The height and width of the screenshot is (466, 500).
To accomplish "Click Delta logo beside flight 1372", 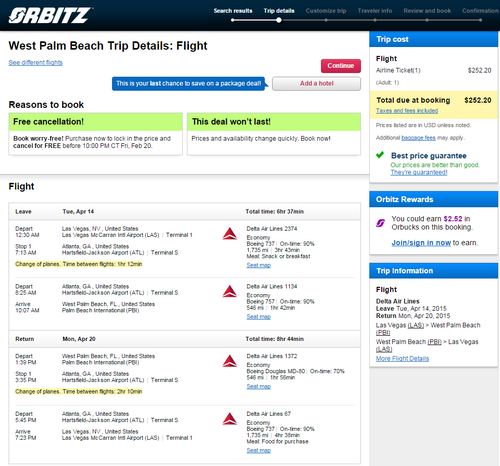I will [230, 361].
